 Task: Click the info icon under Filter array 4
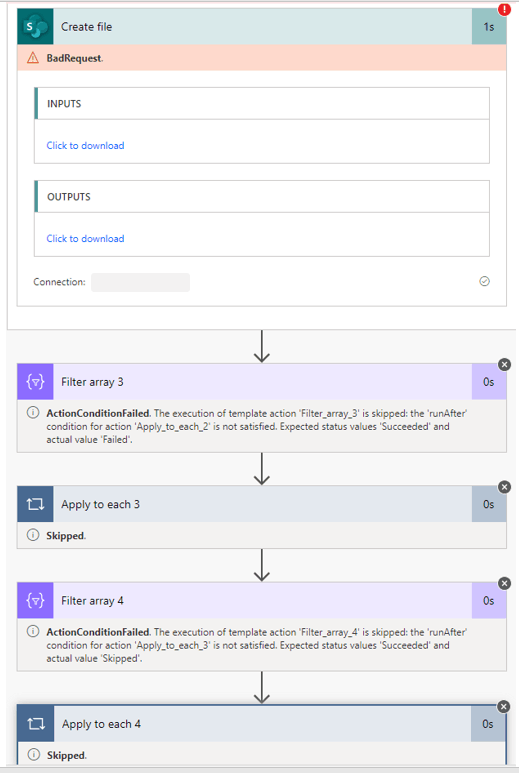click(33, 631)
